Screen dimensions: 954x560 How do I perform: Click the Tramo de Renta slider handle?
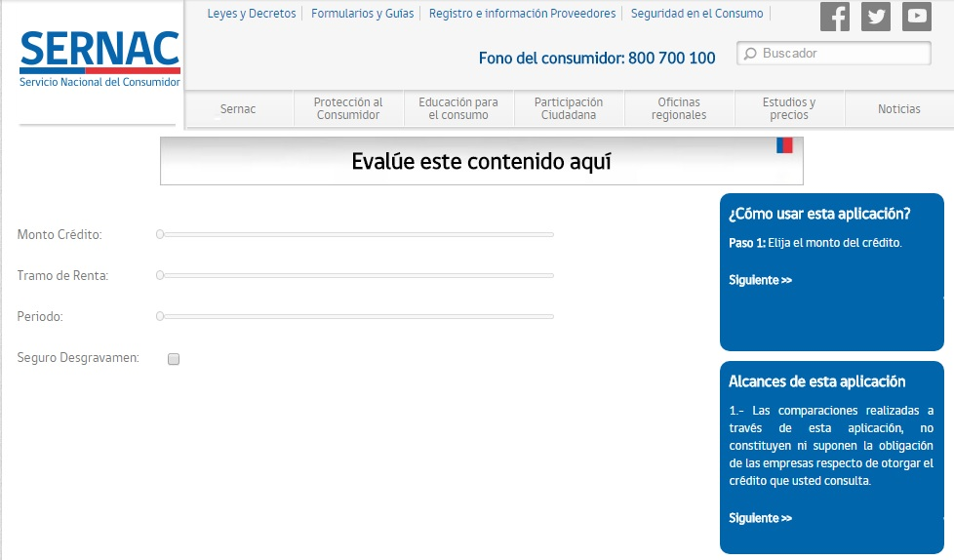pos(160,275)
